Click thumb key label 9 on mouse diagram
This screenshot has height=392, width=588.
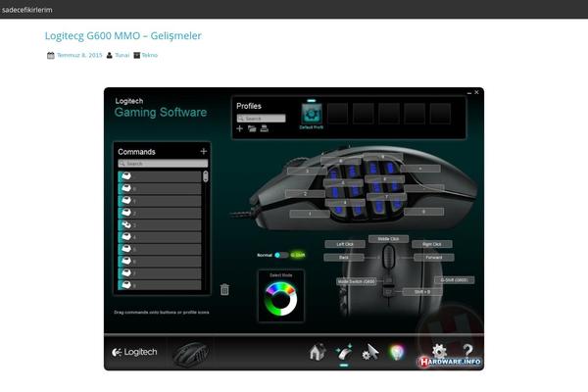coord(382,156)
